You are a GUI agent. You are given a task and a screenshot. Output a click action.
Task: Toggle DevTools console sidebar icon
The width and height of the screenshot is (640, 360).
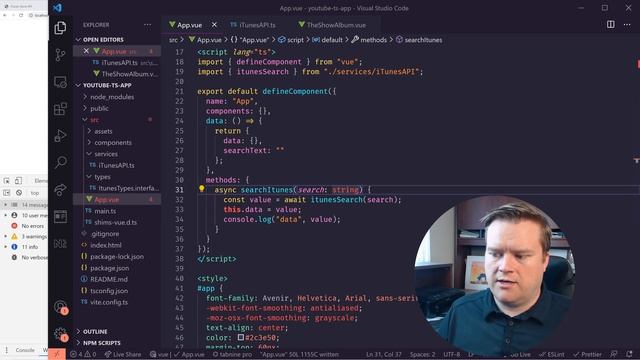(x=7, y=193)
